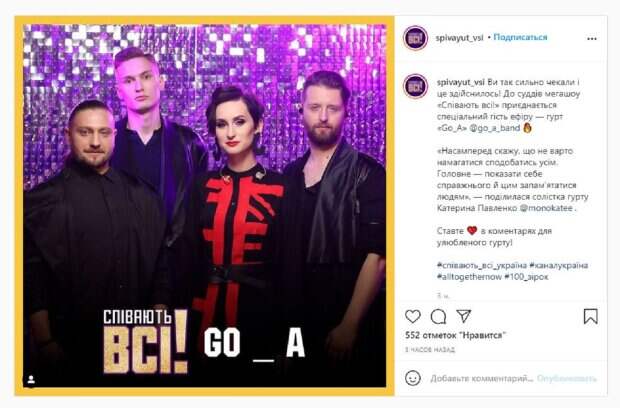Screen dimensions: 620x408
Task: Open the @go_a_band mention
Action: click(x=495, y=128)
